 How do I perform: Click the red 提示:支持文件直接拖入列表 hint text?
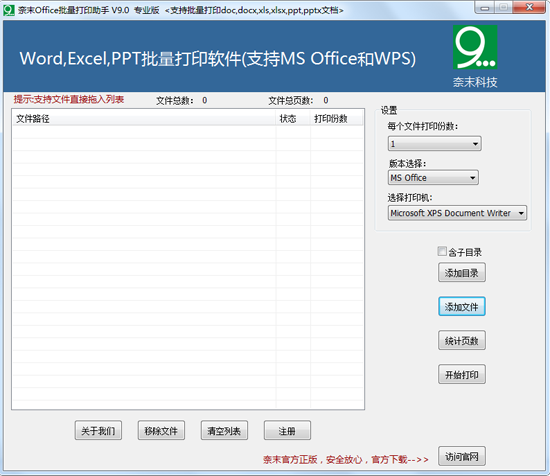69,99
